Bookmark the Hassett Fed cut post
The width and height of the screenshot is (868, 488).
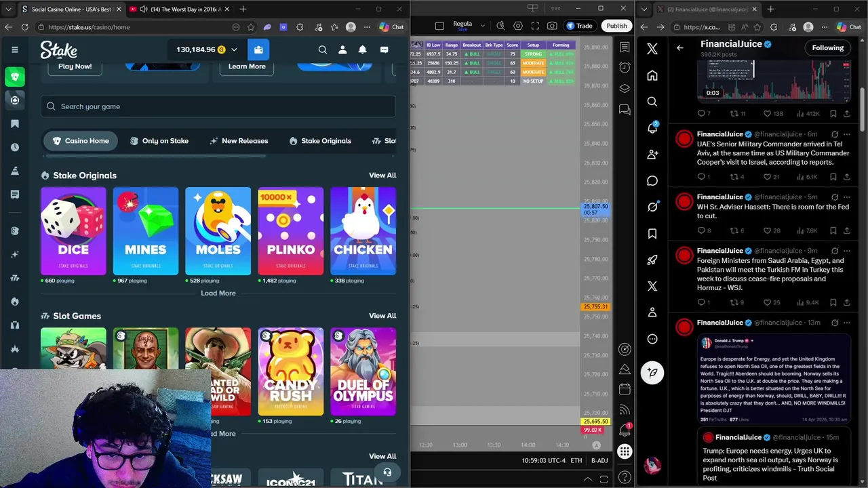(x=833, y=230)
